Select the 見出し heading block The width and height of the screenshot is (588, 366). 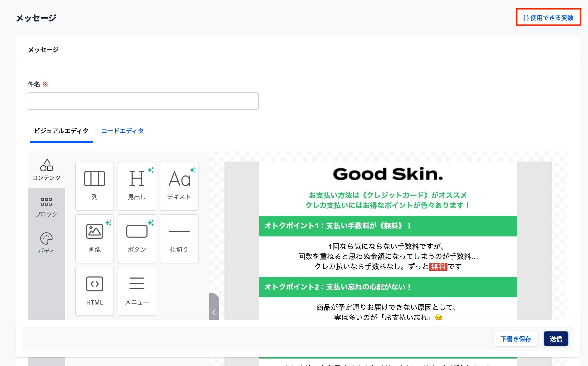tap(137, 186)
